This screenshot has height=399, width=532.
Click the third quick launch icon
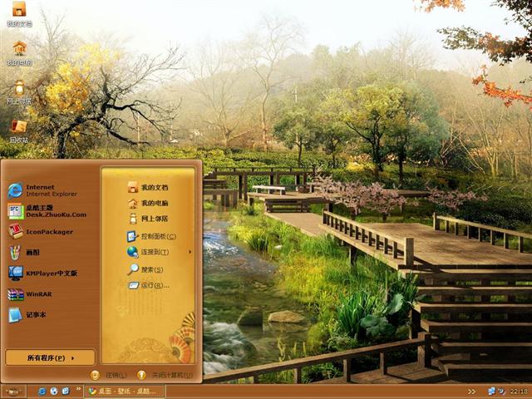[x=66, y=392]
